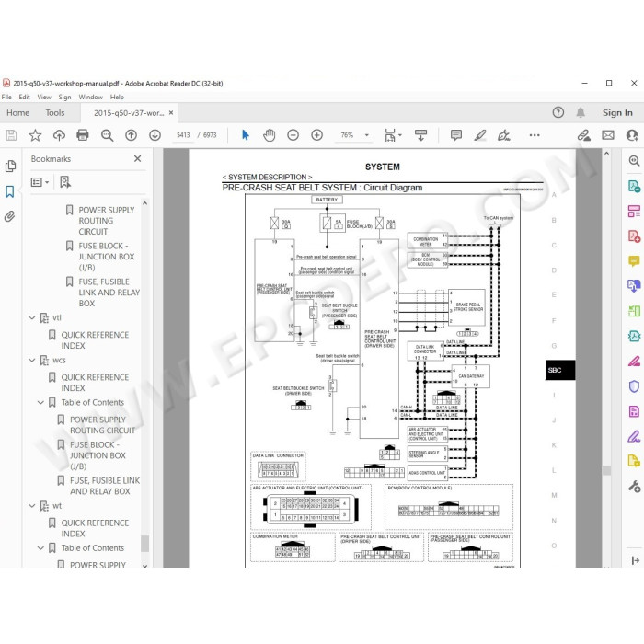Click the Save file icon
The image size is (644, 644).
pyautogui.click(x=11, y=135)
